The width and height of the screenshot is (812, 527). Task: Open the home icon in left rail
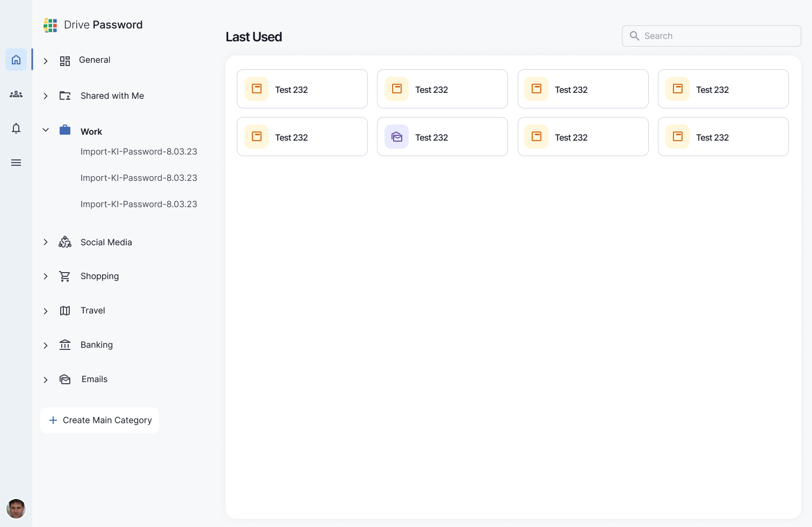point(16,60)
